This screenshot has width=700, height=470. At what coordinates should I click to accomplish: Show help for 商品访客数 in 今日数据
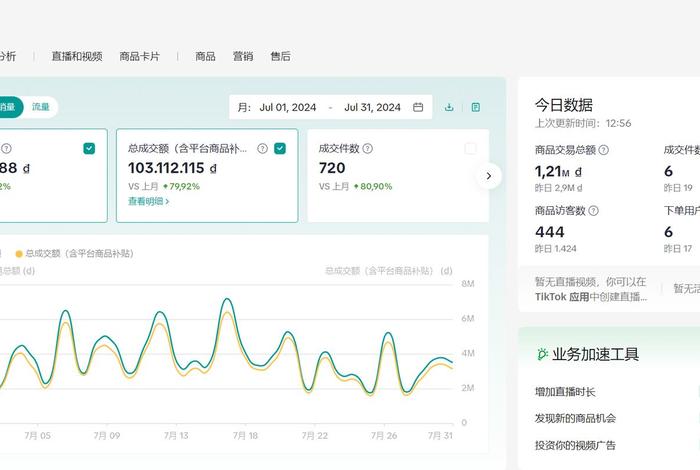593,211
